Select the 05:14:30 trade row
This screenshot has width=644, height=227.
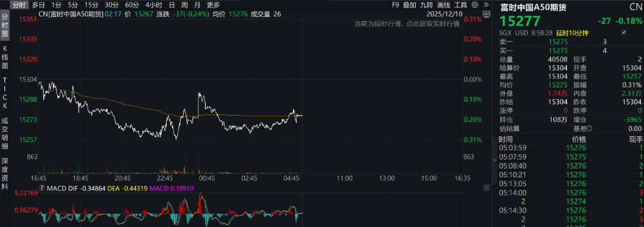click(571, 210)
